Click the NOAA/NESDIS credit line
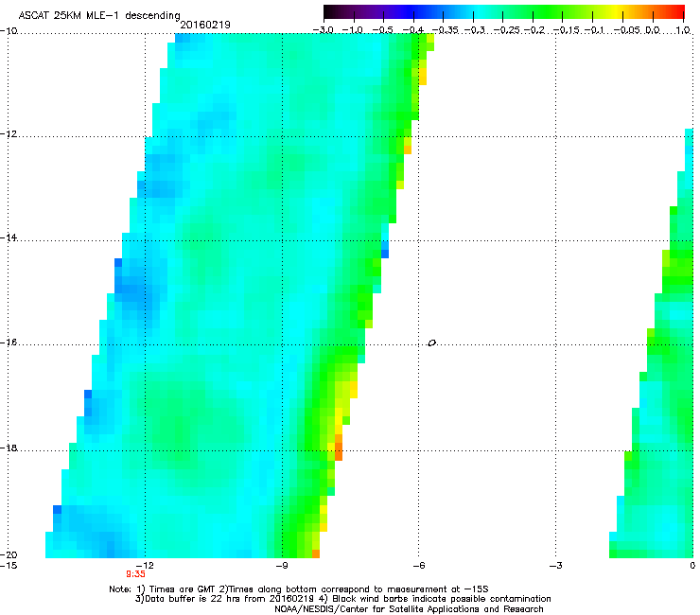 [409, 609]
